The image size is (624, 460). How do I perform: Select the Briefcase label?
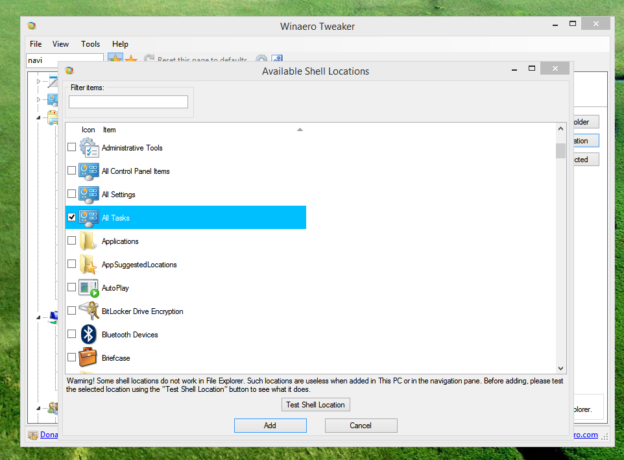(x=116, y=358)
